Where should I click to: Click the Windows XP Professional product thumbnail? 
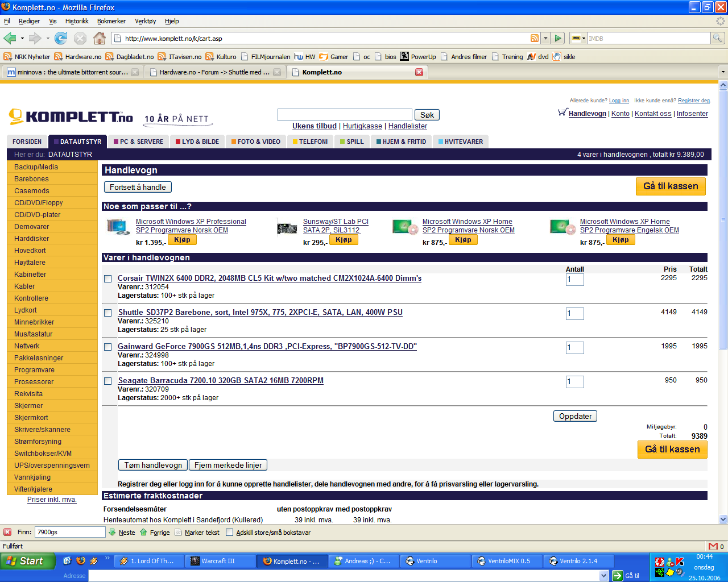click(x=118, y=227)
